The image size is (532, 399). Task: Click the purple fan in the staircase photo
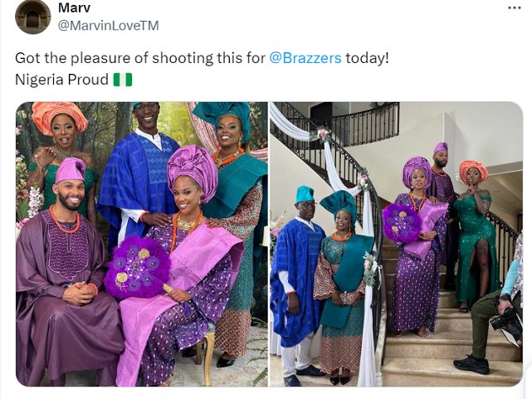[x=402, y=223]
